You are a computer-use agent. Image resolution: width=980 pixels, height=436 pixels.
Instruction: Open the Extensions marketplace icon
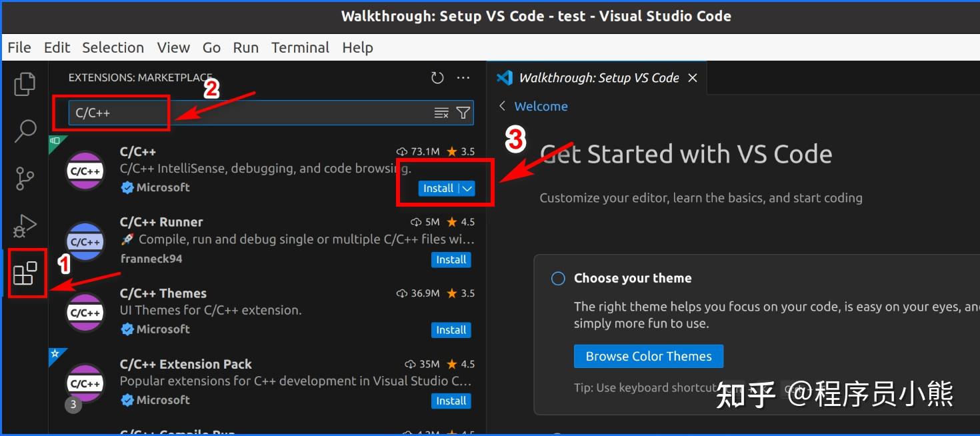coord(25,273)
